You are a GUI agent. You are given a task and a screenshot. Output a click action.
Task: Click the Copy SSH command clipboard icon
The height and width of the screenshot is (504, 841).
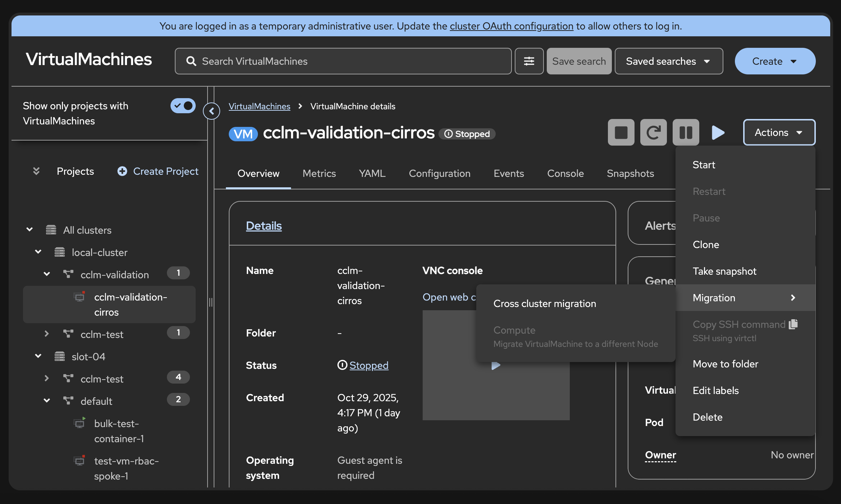[x=794, y=324]
